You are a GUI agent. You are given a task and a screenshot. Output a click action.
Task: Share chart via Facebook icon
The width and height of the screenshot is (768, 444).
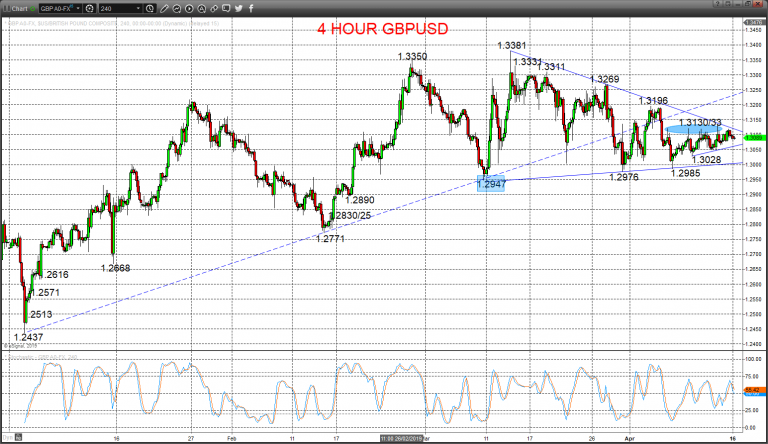click(251, 9)
